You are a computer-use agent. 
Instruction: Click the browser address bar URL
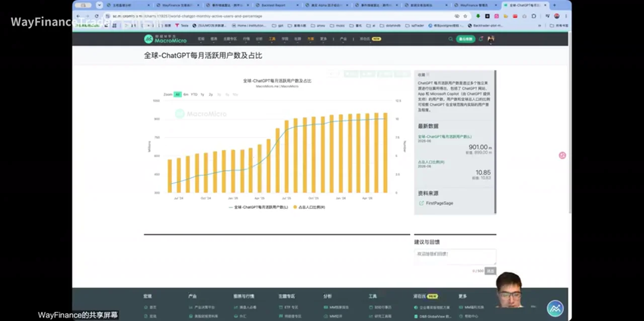[x=187, y=16]
